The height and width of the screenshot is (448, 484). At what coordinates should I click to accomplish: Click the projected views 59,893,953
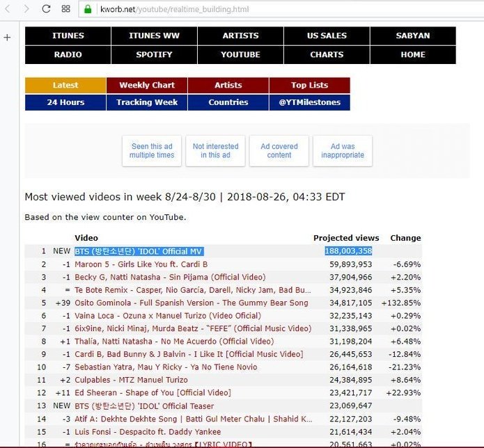(x=351, y=264)
